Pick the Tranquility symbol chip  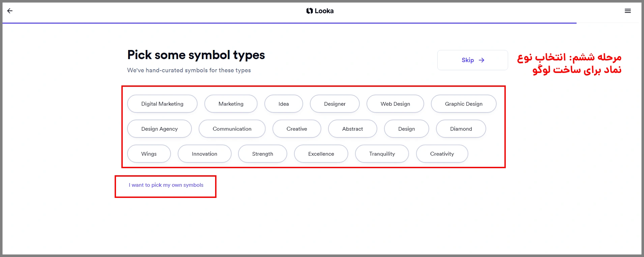point(382,154)
